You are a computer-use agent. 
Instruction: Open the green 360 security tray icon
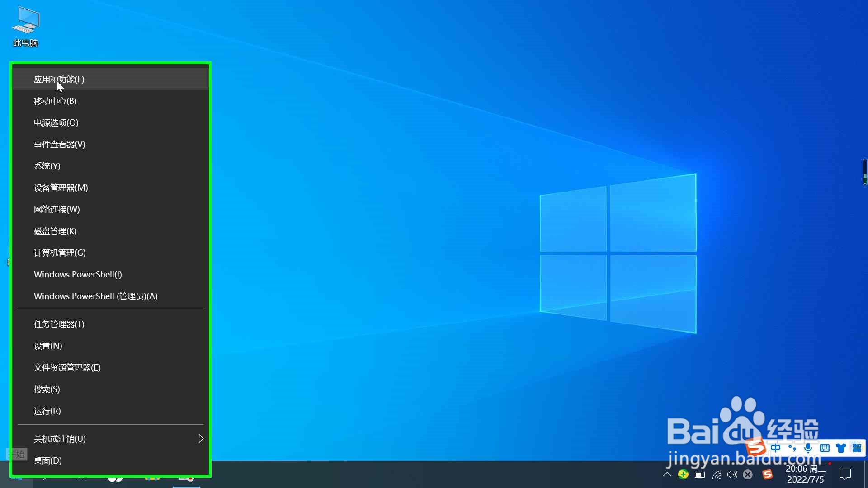coord(683,474)
